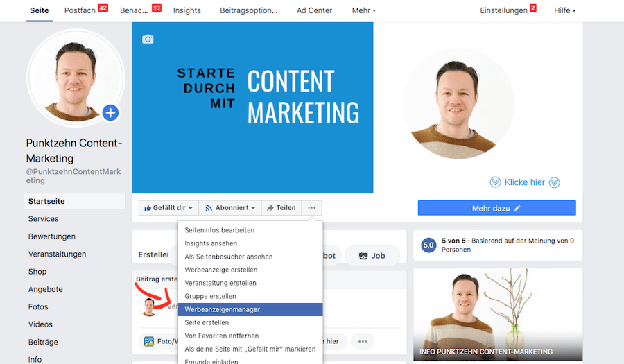Image resolution: width=624 pixels, height=364 pixels.
Task: Click the small profile avatar in composer
Action: coord(149,306)
